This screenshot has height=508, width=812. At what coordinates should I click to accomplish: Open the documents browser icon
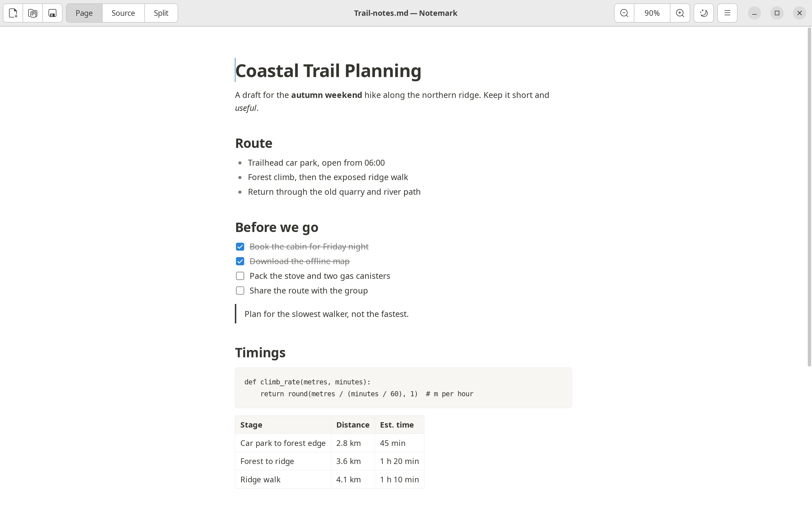(x=33, y=13)
